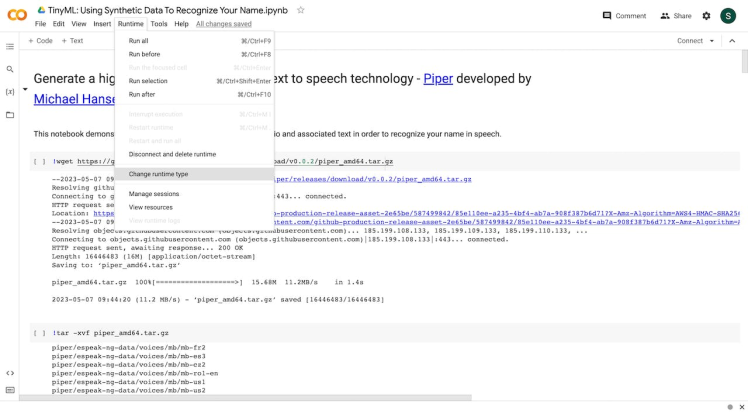Share the notebook

(x=675, y=16)
